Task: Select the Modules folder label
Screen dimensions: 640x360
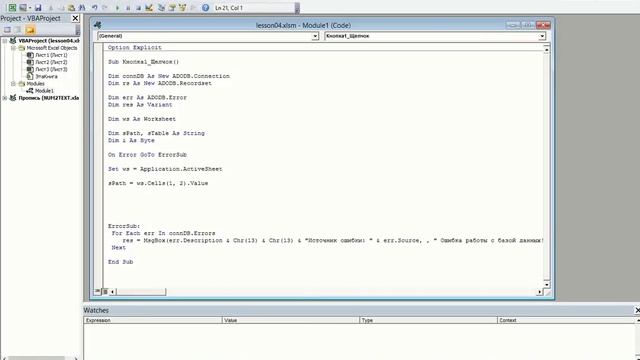Action: click(x=36, y=84)
